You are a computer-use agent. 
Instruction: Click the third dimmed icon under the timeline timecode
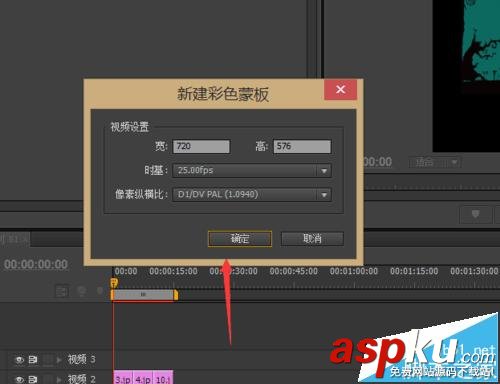click(100, 291)
